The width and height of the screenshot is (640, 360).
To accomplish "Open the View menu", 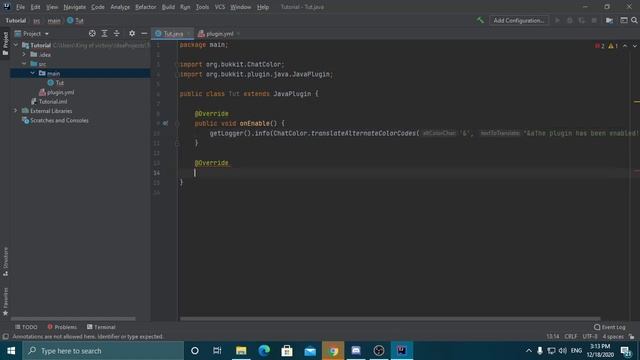I will pos(52,7).
